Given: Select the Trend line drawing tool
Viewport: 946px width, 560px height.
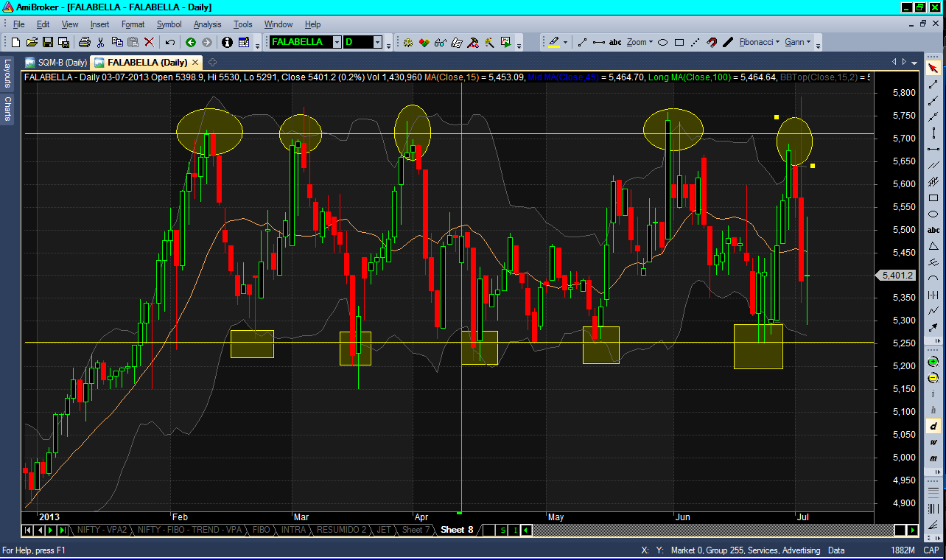Looking at the screenshot, I should [582, 42].
